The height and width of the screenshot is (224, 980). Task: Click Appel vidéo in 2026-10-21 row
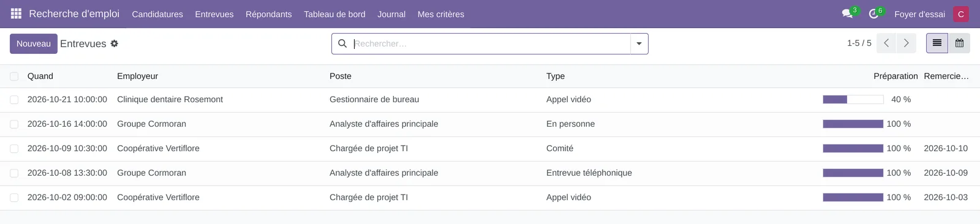568,99
